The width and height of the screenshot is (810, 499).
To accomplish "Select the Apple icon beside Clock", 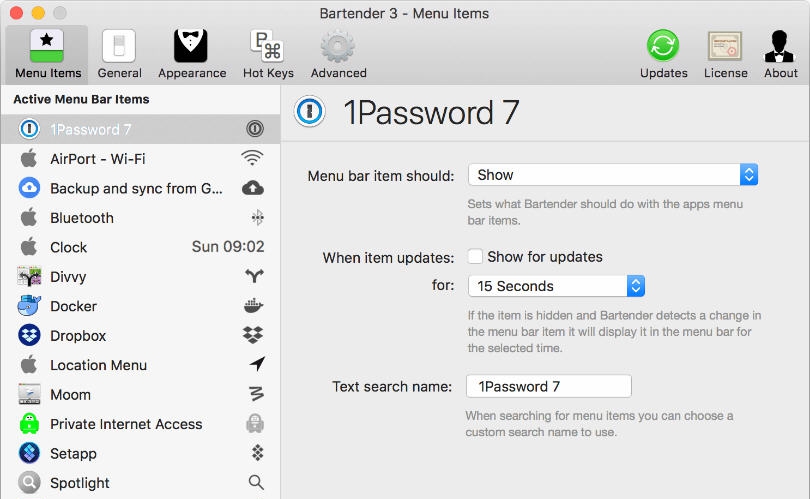I will (x=29, y=246).
